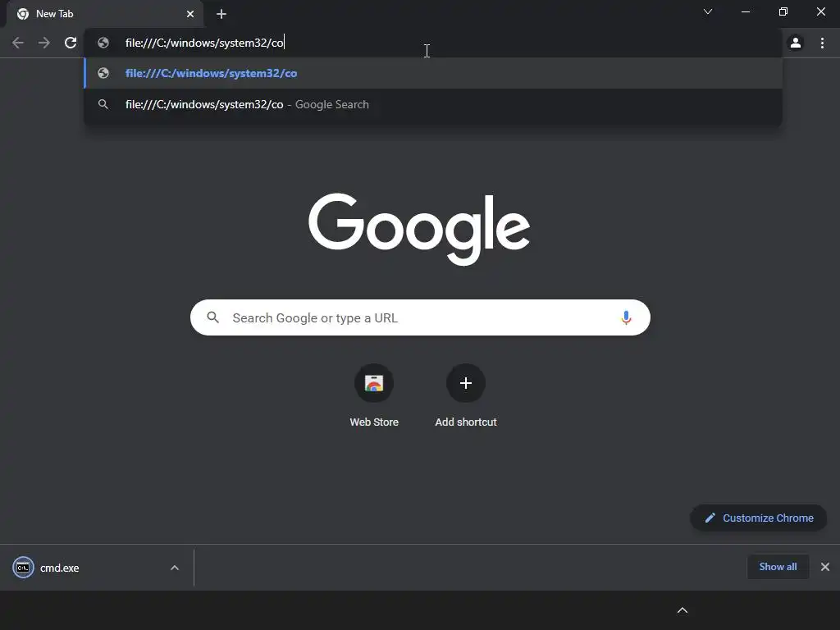This screenshot has height=630, width=840.
Task: Restore down the Chrome window
Action: (x=783, y=11)
